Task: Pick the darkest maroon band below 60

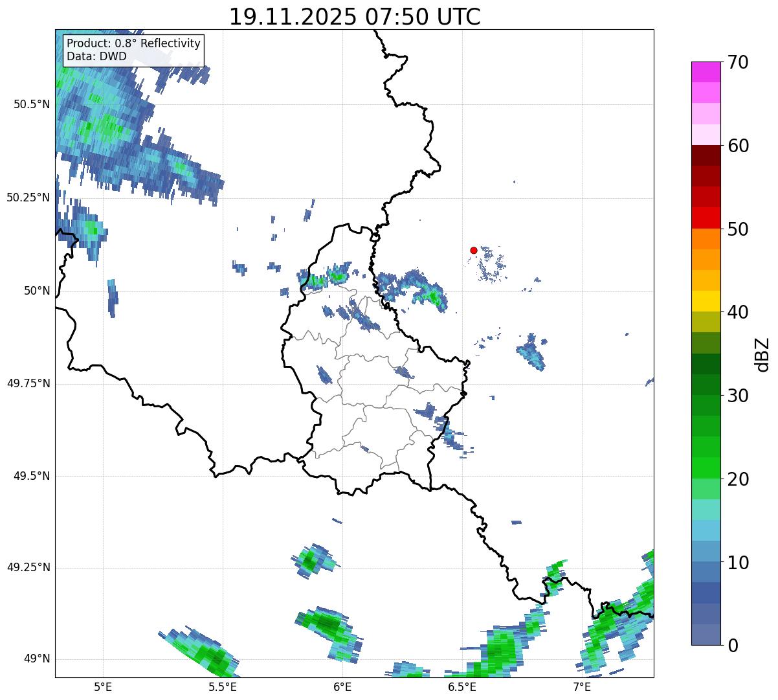Action: click(706, 155)
